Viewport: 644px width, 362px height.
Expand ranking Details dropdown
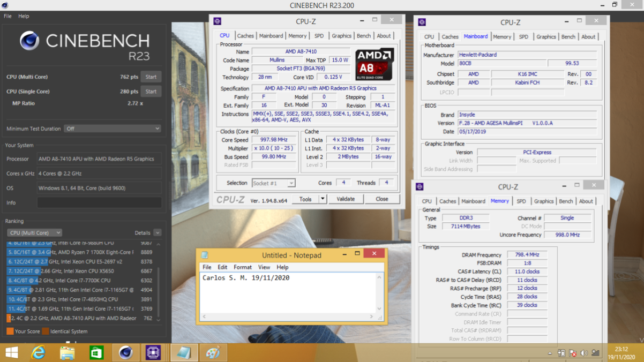tap(157, 233)
